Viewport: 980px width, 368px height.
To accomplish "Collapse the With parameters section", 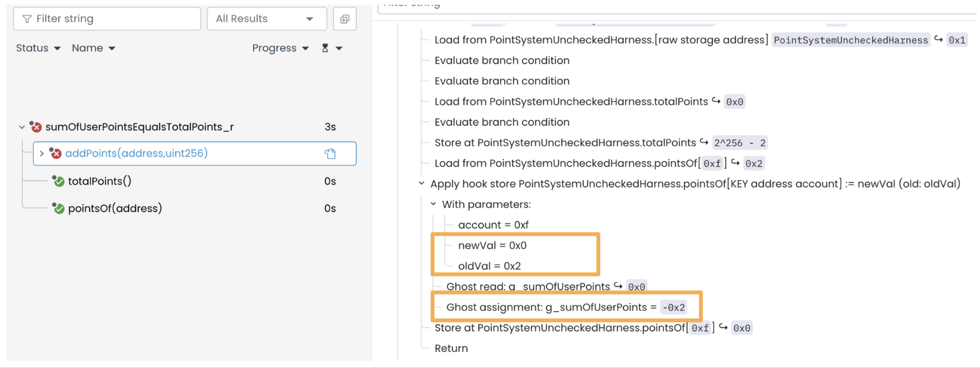I will pyautogui.click(x=433, y=204).
